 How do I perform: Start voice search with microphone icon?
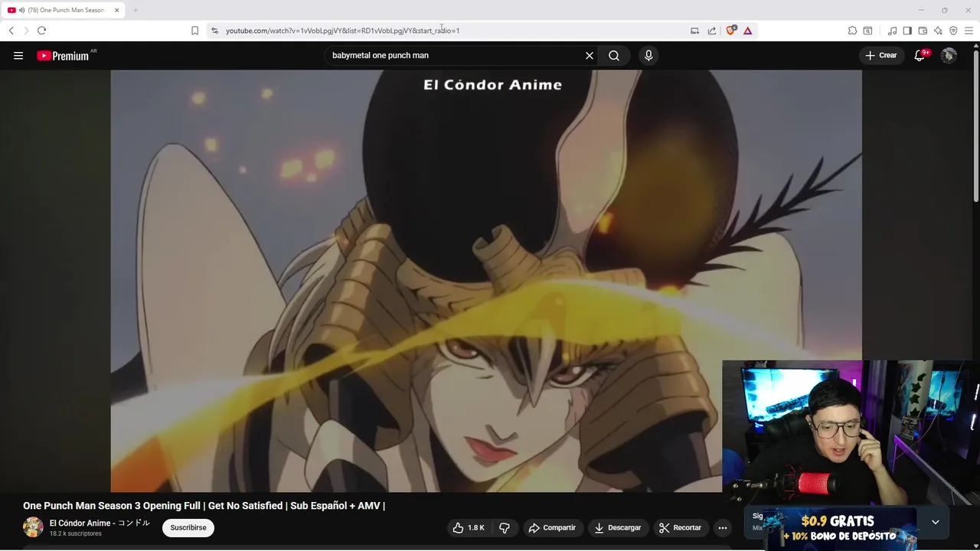(648, 55)
